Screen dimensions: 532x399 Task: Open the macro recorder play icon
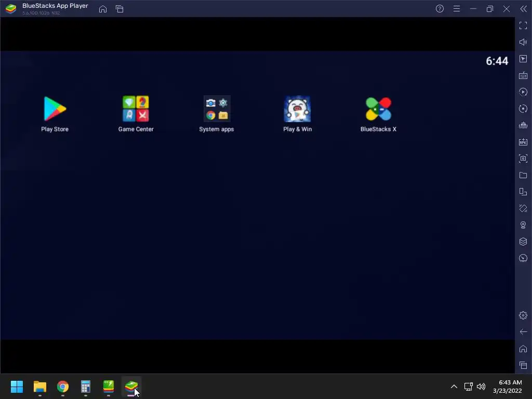523,92
